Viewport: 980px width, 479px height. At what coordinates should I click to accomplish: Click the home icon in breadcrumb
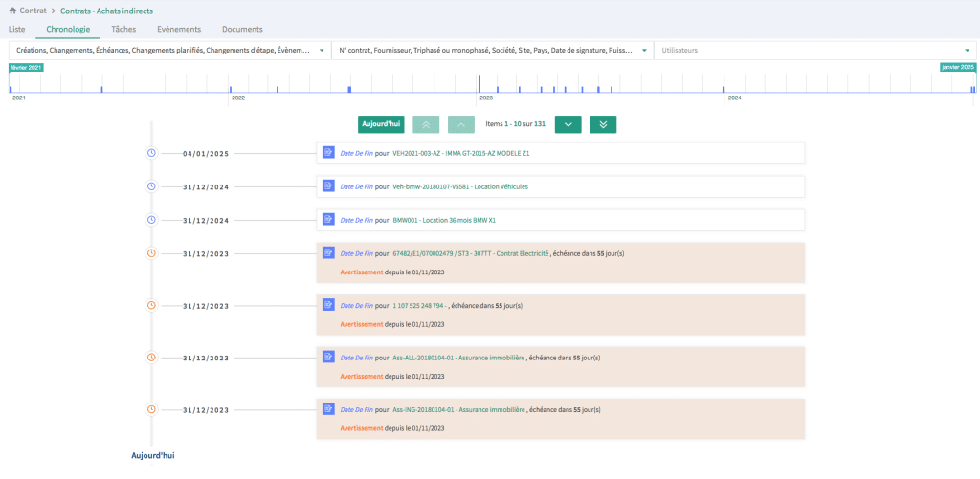(12, 11)
